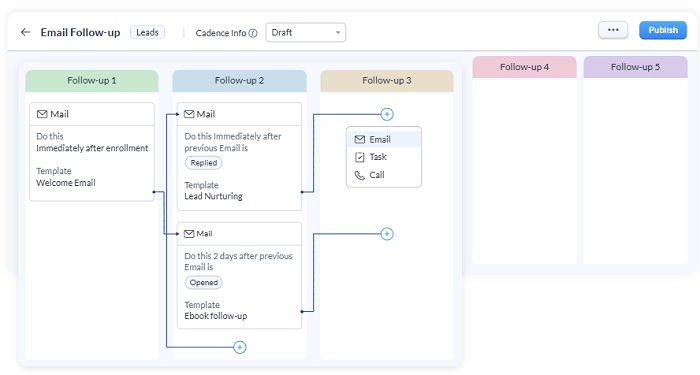Viewport: 700px width, 375px height.
Task: Select the Follow-up 4 column header
Action: tap(525, 67)
